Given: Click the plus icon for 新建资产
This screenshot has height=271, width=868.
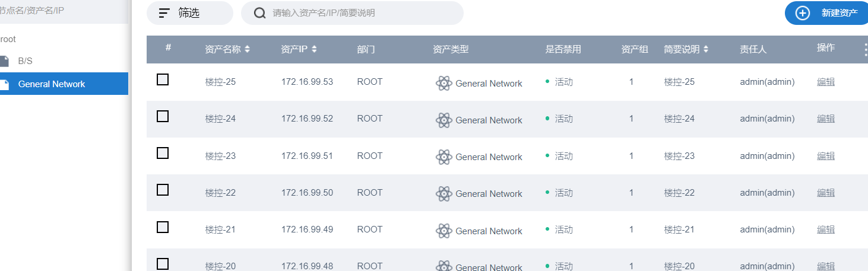Looking at the screenshot, I should (x=802, y=13).
